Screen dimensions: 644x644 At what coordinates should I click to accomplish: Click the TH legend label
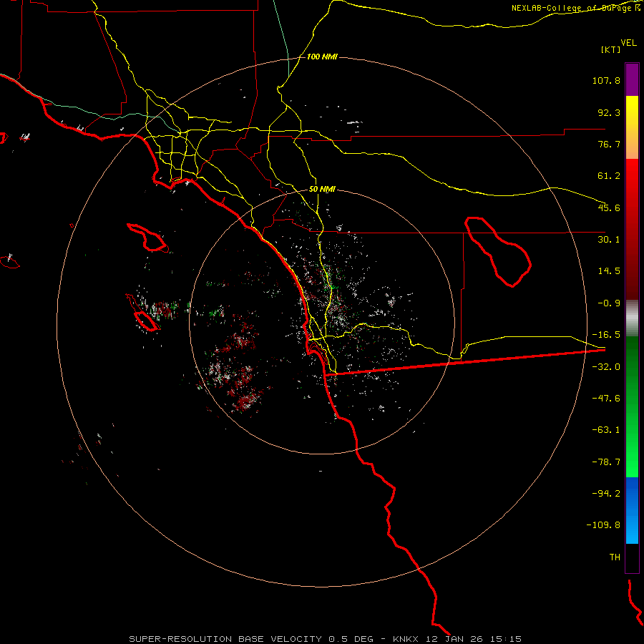615,557
